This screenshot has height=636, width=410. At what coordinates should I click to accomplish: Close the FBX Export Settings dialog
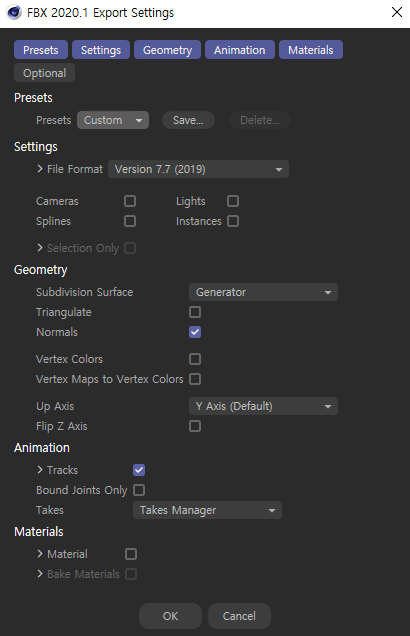coord(397,12)
